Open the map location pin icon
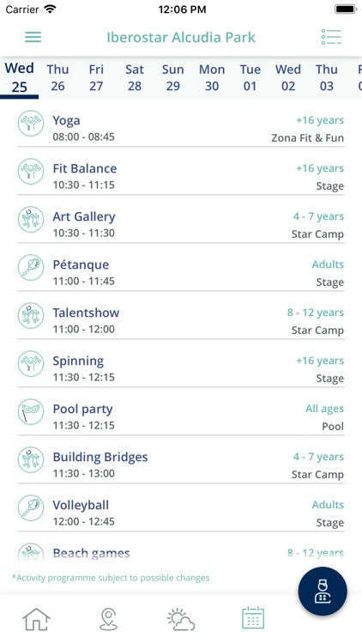Viewport: 362px width, 644px height. pyautogui.click(x=108, y=619)
